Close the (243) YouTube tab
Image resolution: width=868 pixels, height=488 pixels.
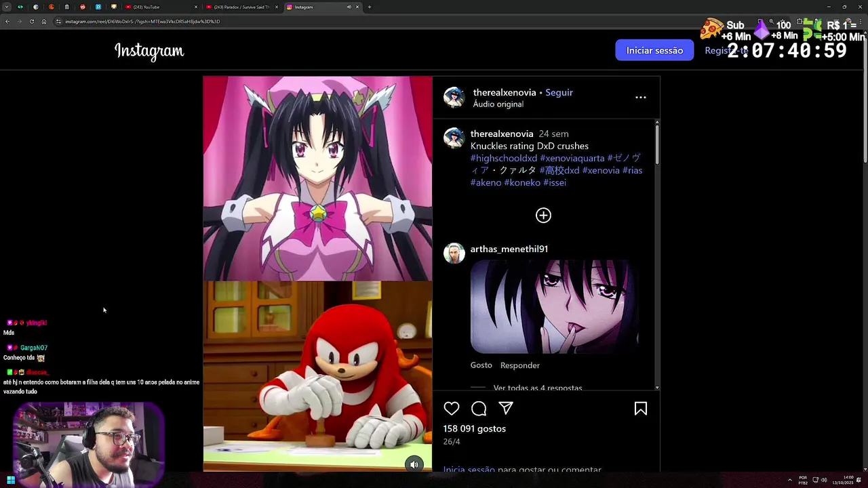(x=196, y=7)
